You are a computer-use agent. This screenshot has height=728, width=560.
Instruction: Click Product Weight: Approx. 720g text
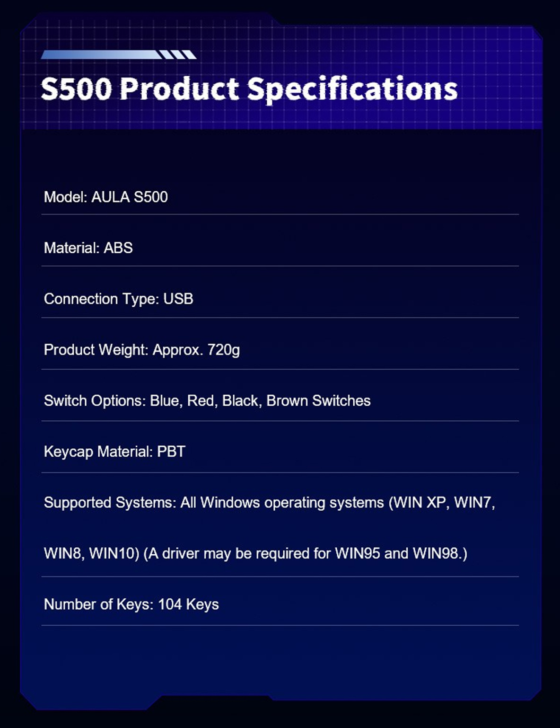point(142,350)
